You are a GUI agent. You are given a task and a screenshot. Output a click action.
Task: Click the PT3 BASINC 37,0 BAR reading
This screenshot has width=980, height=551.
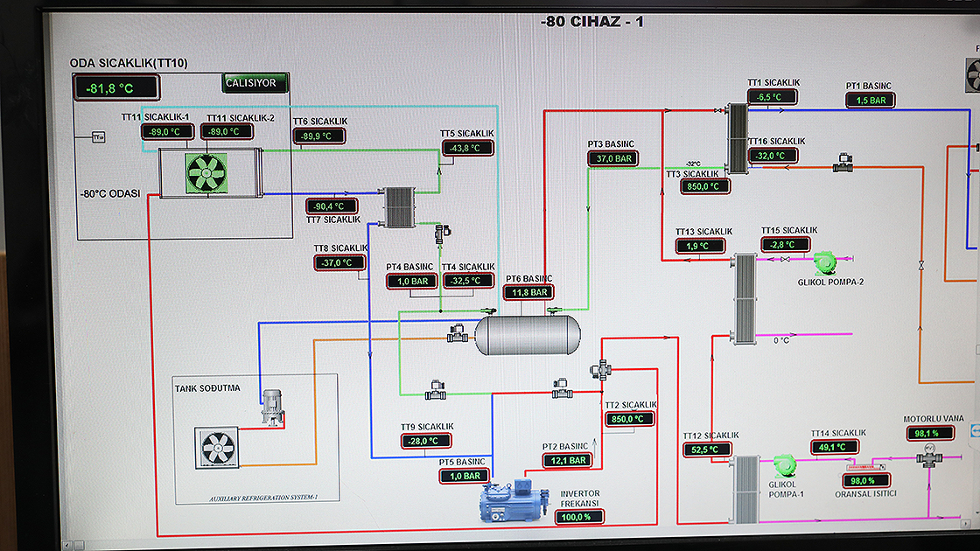pos(612,158)
